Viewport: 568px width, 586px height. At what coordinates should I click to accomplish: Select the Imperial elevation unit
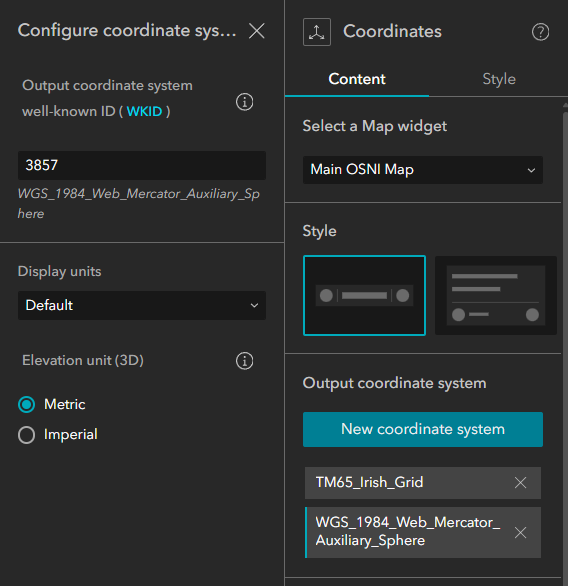pos(27,435)
